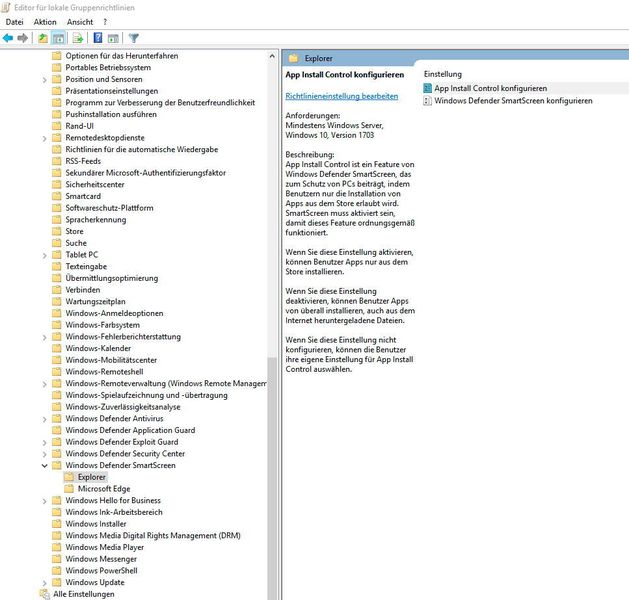629x600 pixels.
Task: Collapse the Windows Defender SmartScreen node
Action: pos(44,465)
